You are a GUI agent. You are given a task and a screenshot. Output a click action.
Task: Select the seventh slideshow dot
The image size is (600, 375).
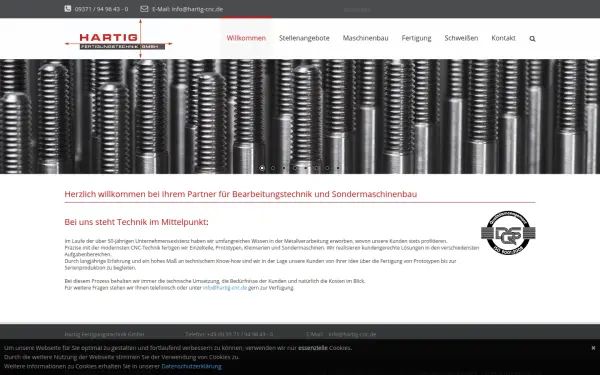[327, 168]
